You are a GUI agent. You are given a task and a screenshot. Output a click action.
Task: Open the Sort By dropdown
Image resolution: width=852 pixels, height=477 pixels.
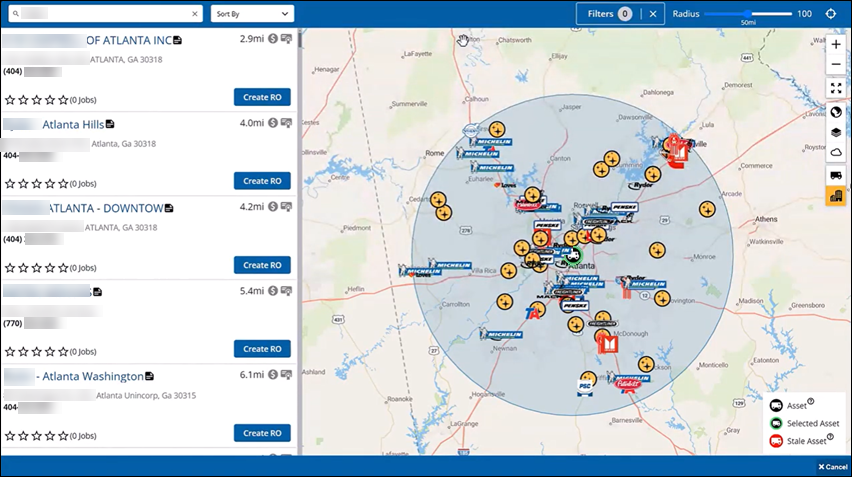[x=252, y=14]
